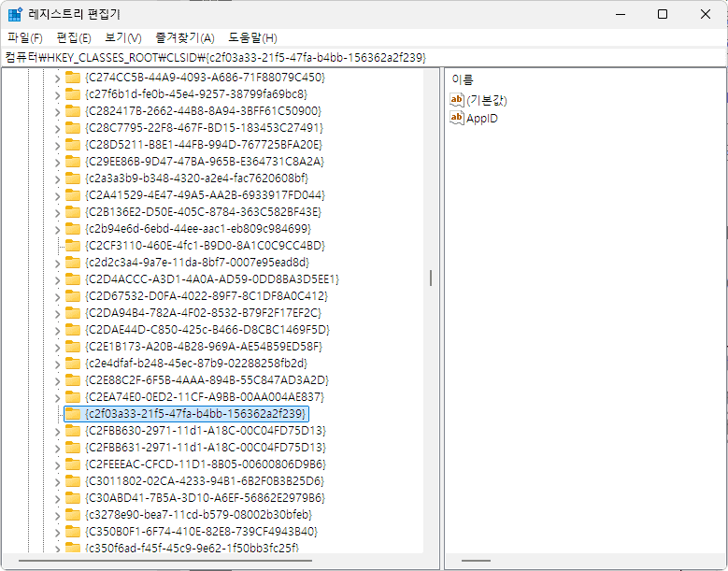
Task: Click the Registry Editor app icon in title bar
Action: point(16,14)
